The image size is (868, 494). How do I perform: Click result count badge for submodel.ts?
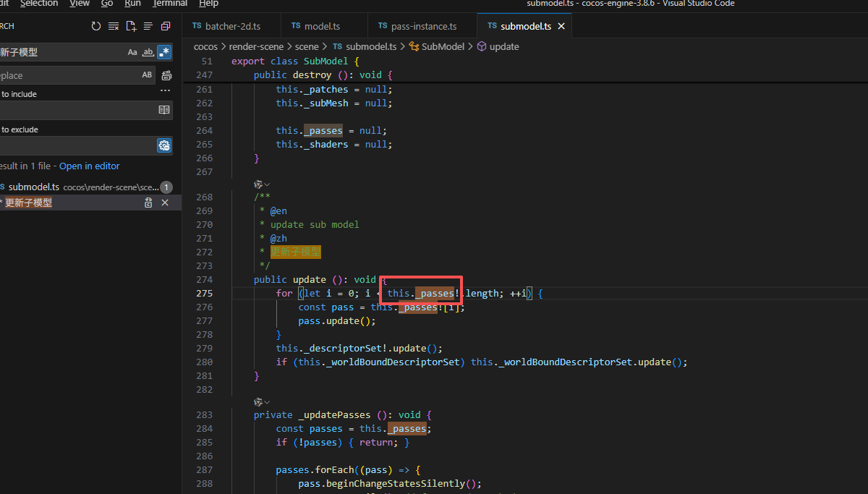[166, 187]
